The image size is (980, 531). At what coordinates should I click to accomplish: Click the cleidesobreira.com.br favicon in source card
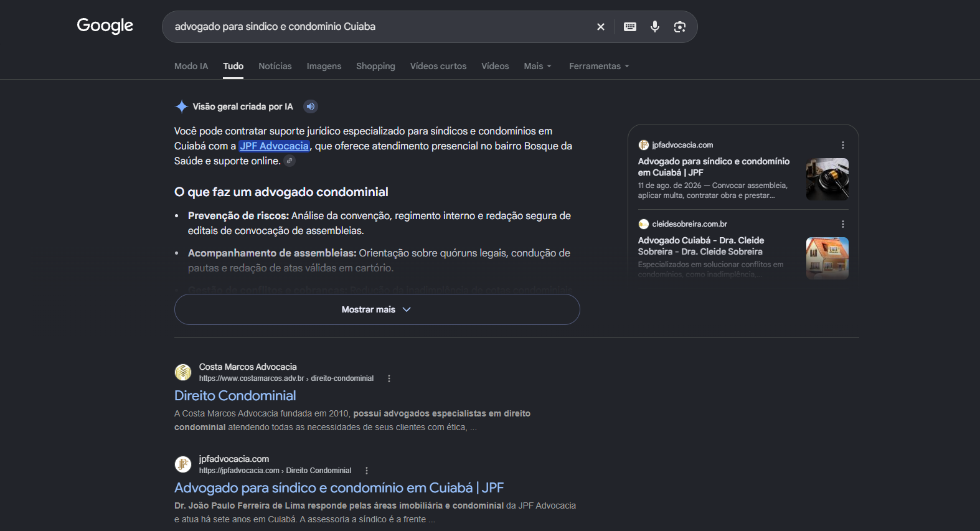click(644, 224)
